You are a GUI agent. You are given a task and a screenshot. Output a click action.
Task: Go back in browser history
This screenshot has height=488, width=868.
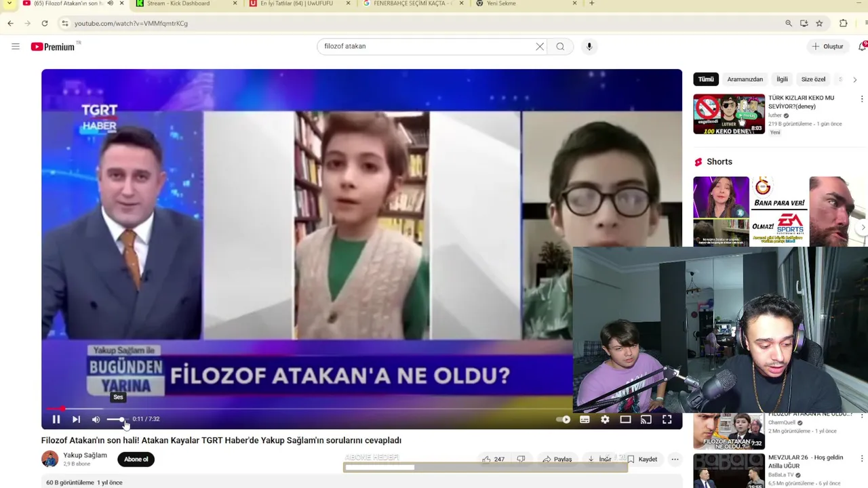pos(10,23)
